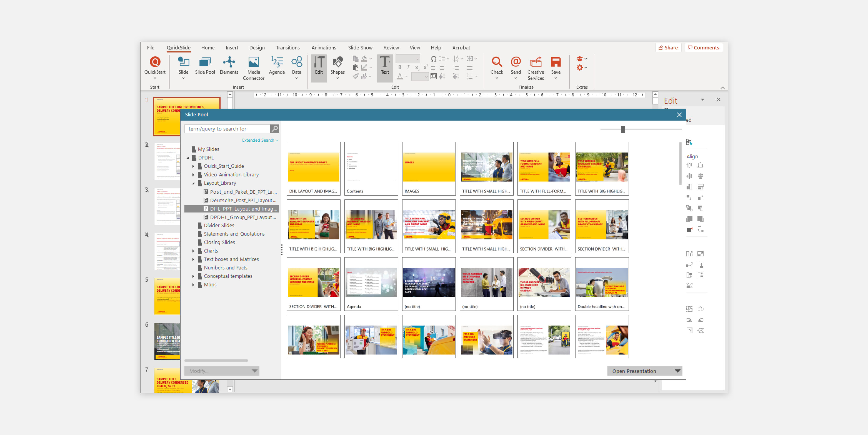The height and width of the screenshot is (435, 868).
Task: Expand the Charts tree node
Action: point(193,251)
